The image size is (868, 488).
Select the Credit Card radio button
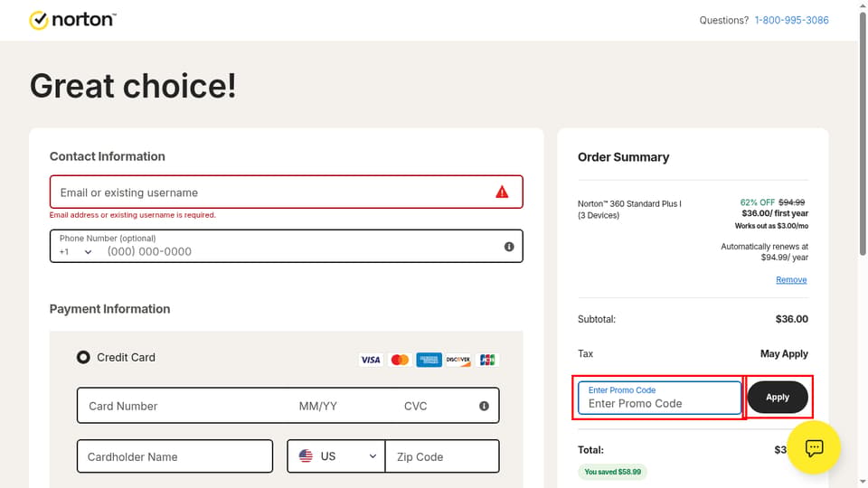coord(83,358)
